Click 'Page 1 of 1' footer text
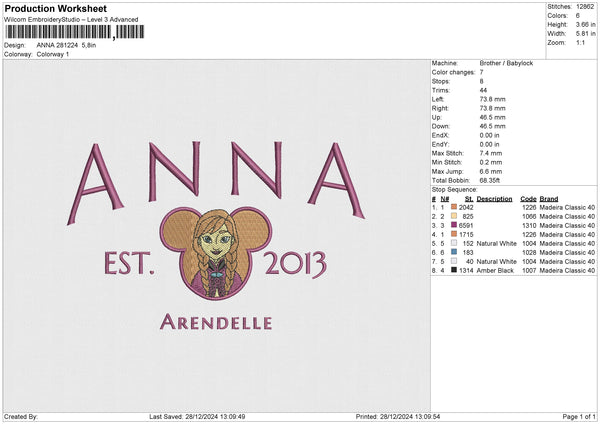Screen dimensions: 600x424 coord(579,416)
